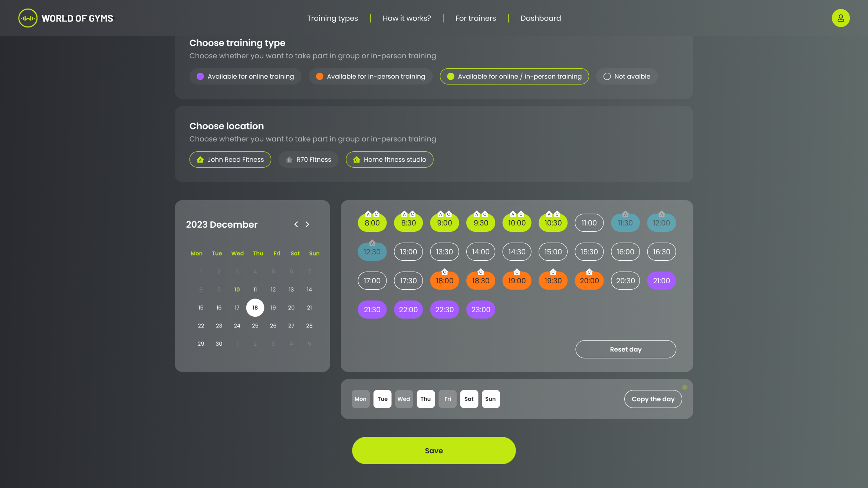Click the C house icon on Home fitness studio
868x488 pixels.
pyautogui.click(x=357, y=159)
